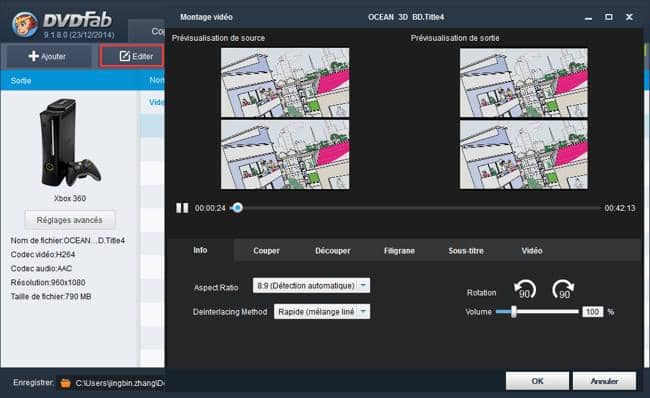Switch to the Info tab
650x398 pixels.
click(x=200, y=250)
